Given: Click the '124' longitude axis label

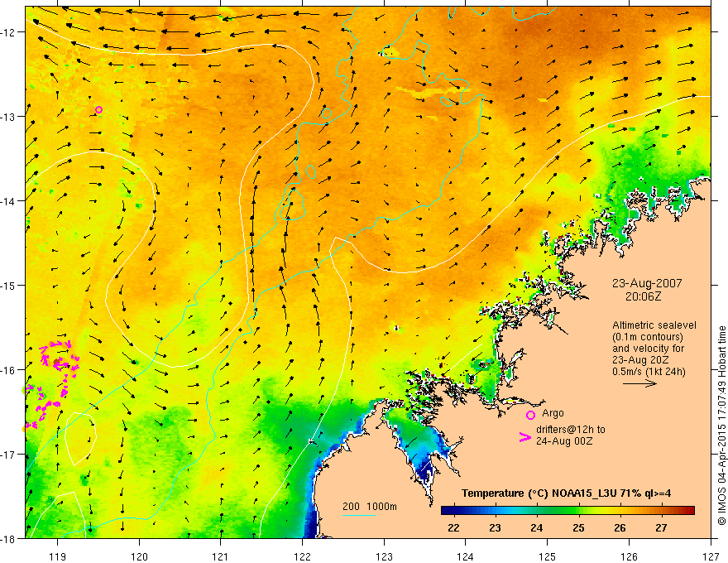Looking at the screenshot, I should point(466,556).
